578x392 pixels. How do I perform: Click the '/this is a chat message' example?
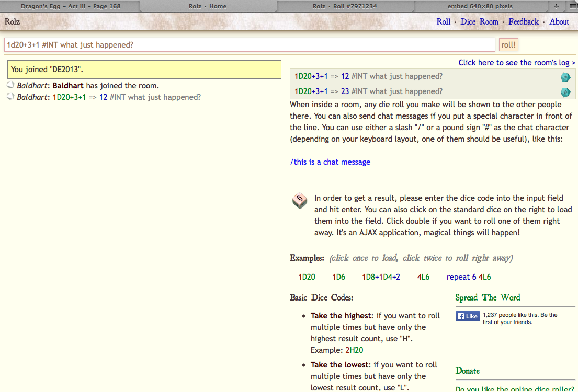pyautogui.click(x=330, y=162)
